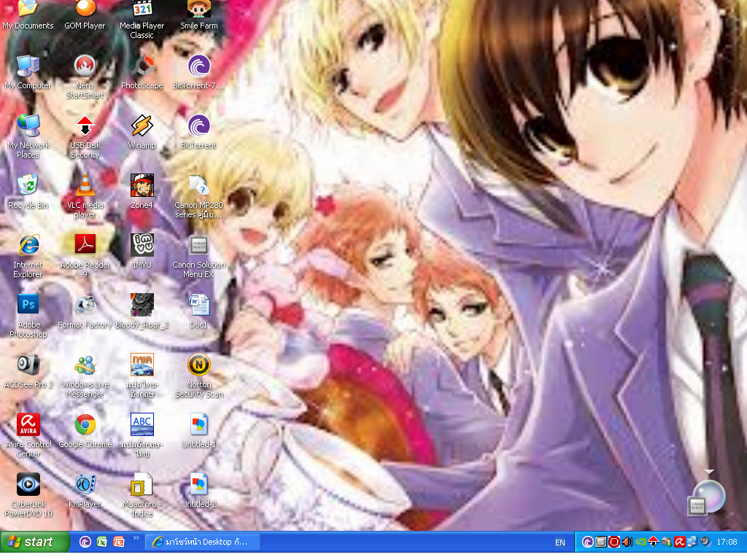The height and width of the screenshot is (560, 747).
Task: Select the Smile Farm desktop icon
Action: click(x=198, y=15)
